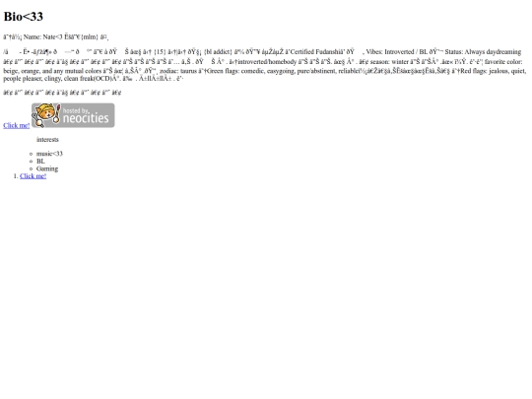The height and width of the screenshot is (399, 532).
Task: Click the 'Vibes: Introverted / BL' text
Action: 397,52
